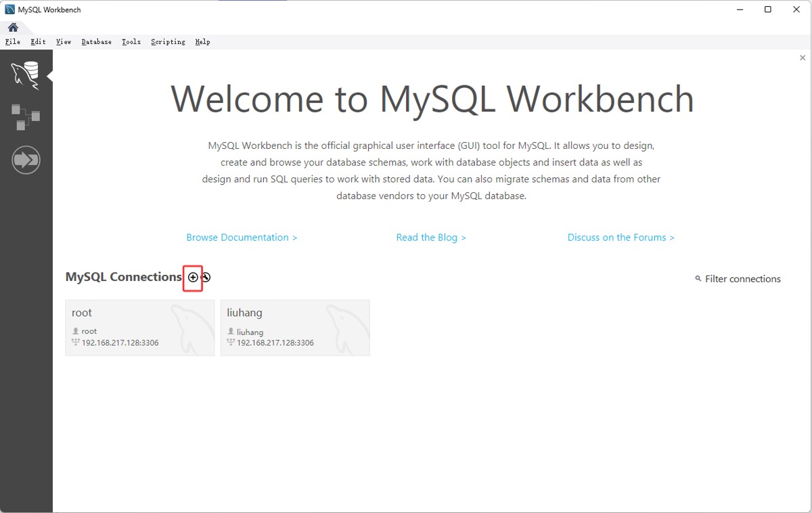Viewport: 812px width, 513px height.
Task: Open the Migration wizard sidebar icon
Action: point(26,160)
